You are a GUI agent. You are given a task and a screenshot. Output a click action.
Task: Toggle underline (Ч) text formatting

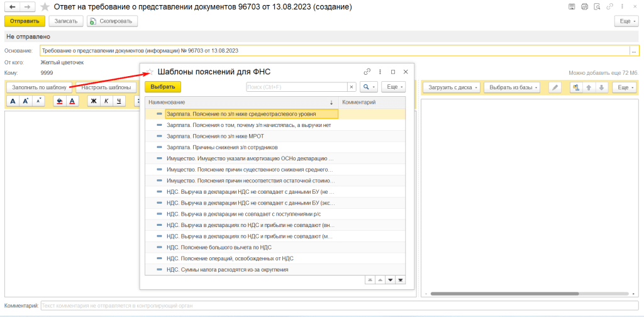coord(119,101)
